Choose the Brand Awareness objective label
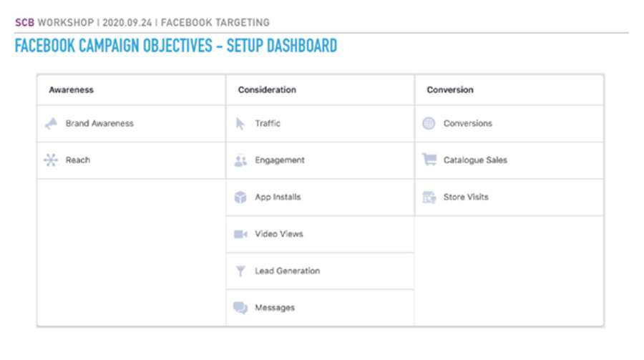The width and height of the screenshot is (644, 360). [x=99, y=123]
